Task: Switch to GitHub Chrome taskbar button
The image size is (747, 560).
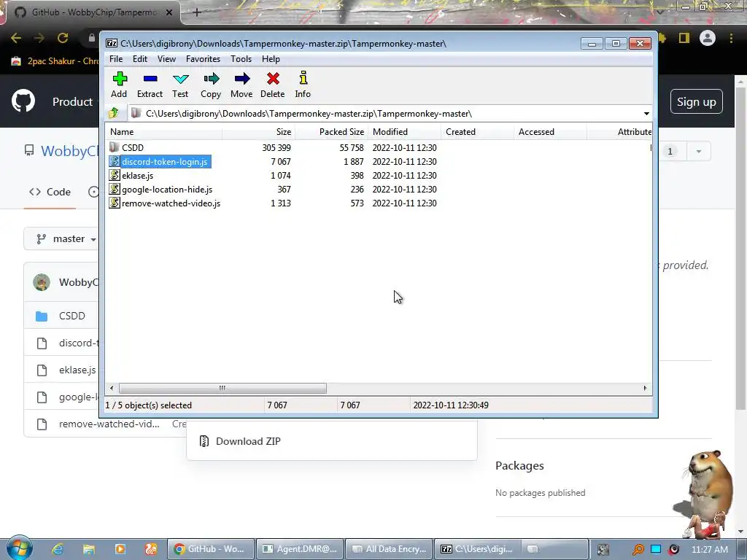Action: click(211, 549)
